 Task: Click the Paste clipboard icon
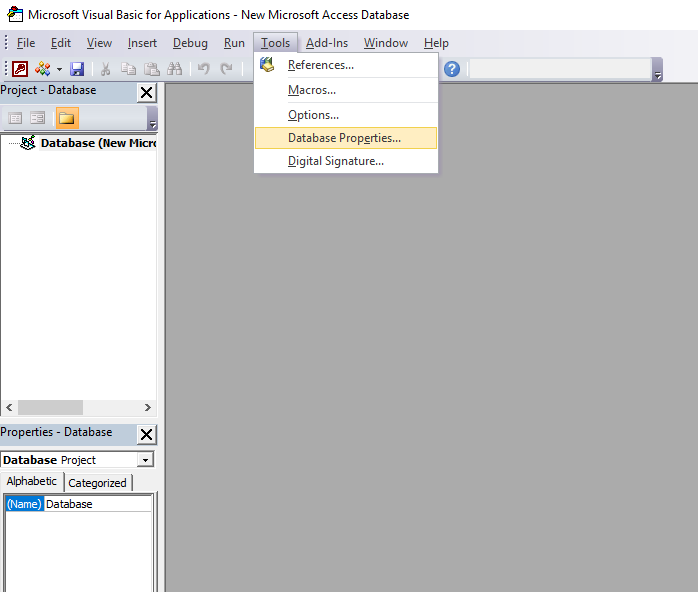point(151,69)
